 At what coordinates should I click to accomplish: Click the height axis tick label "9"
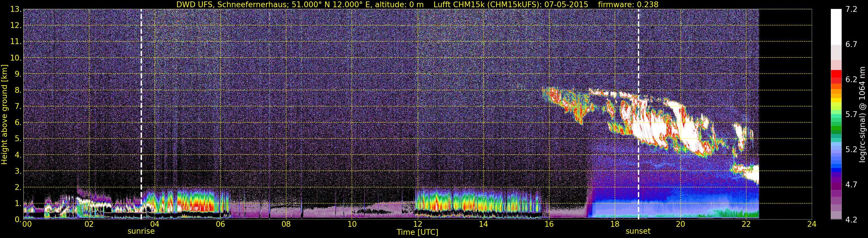point(18,74)
